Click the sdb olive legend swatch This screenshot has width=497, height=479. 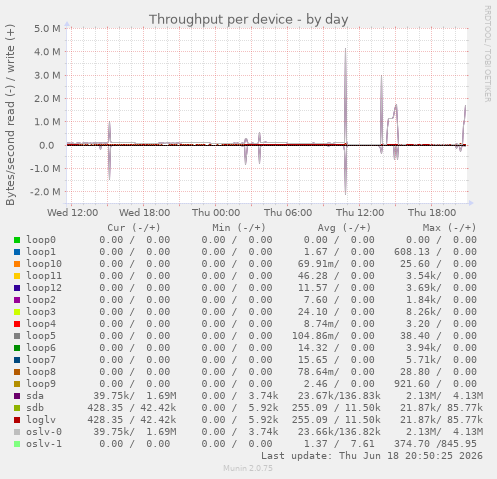coord(17,408)
